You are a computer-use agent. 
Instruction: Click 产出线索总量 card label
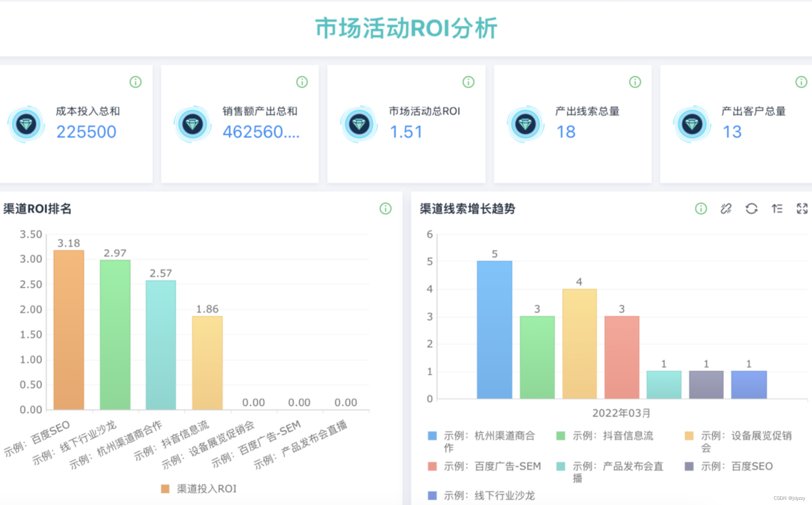coord(587,111)
